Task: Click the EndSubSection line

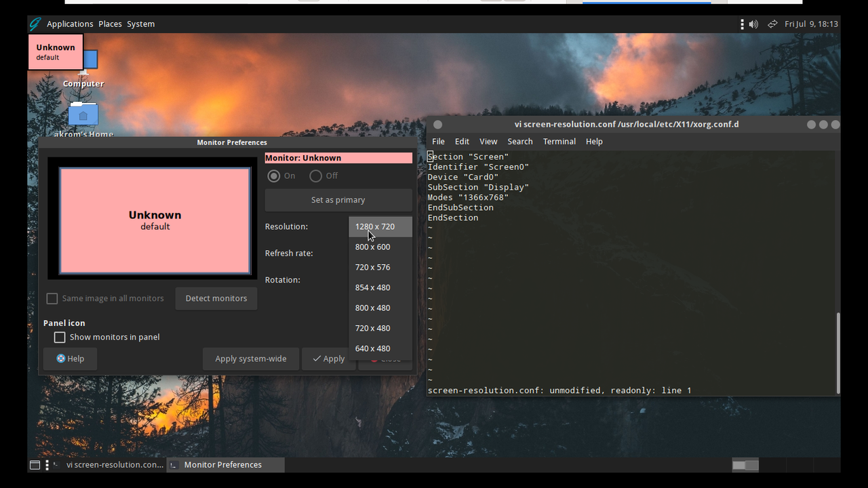Action: (x=460, y=207)
